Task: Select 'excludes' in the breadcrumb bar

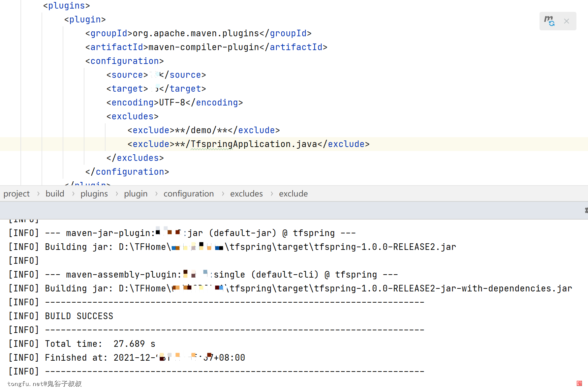Action: point(246,194)
